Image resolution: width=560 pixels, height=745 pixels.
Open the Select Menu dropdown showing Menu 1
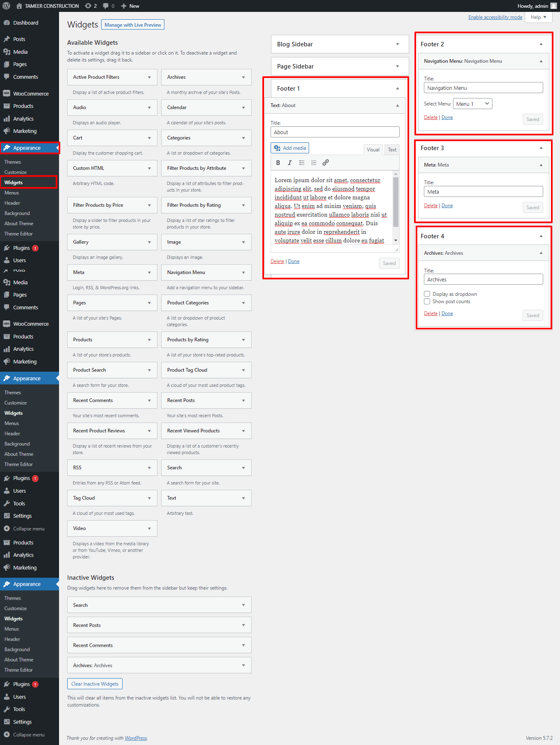tap(472, 104)
